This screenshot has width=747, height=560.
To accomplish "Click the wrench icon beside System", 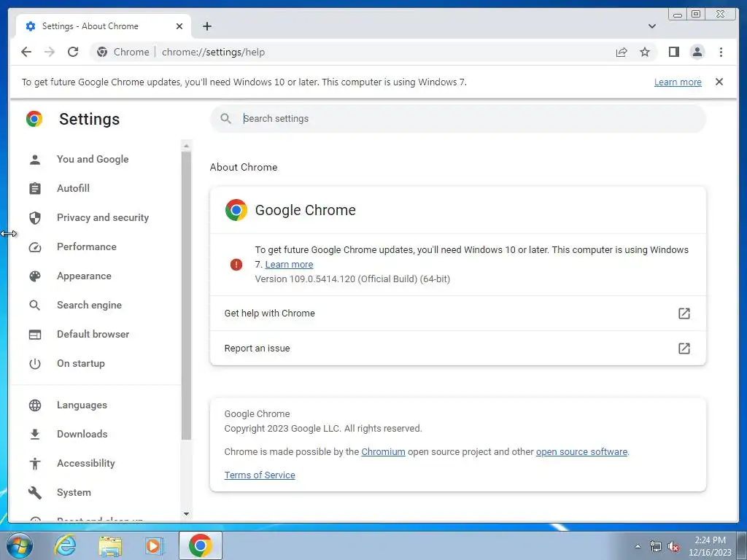I will (x=35, y=493).
